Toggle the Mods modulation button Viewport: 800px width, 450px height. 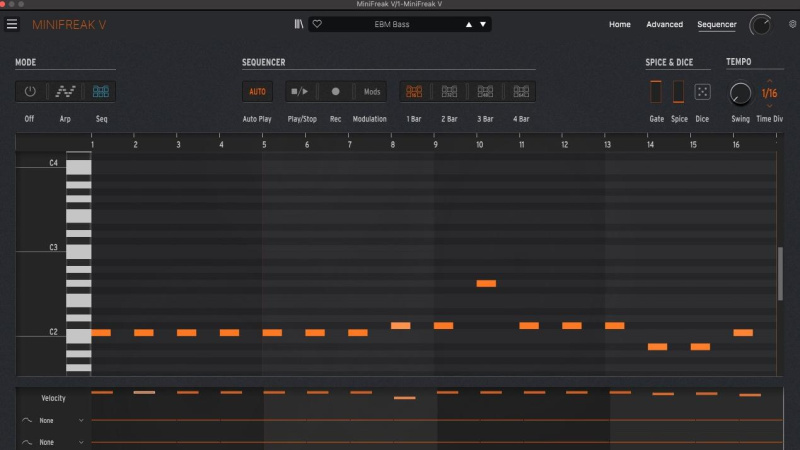click(x=371, y=92)
